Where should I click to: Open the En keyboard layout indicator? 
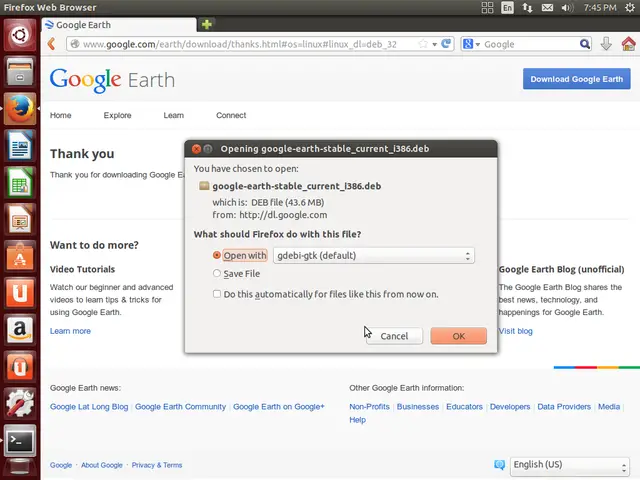coord(507,7)
